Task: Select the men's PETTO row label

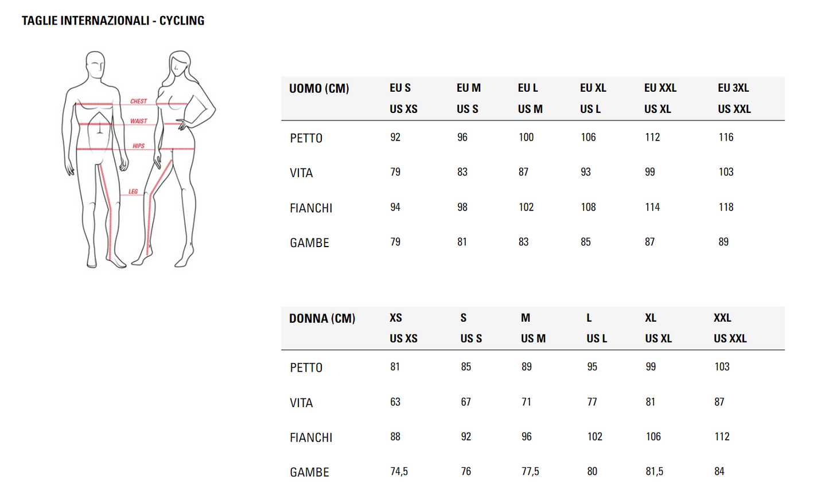Action: tap(306, 138)
